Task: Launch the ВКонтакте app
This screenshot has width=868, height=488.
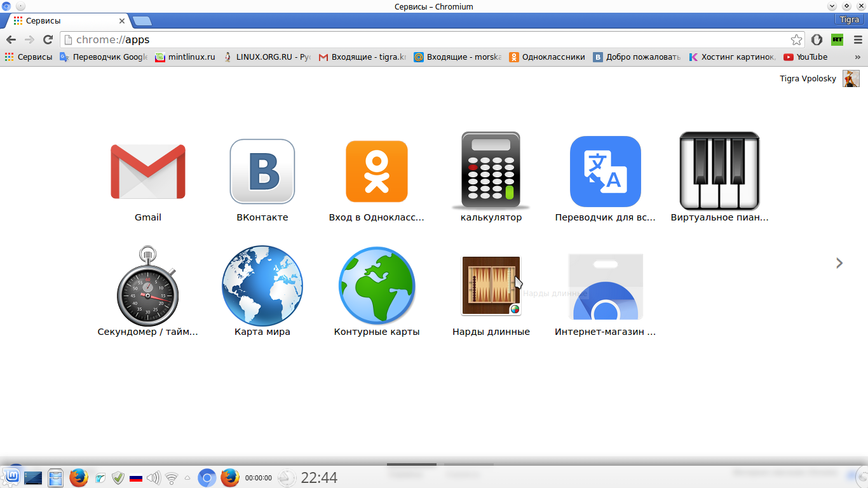Action: pos(262,172)
